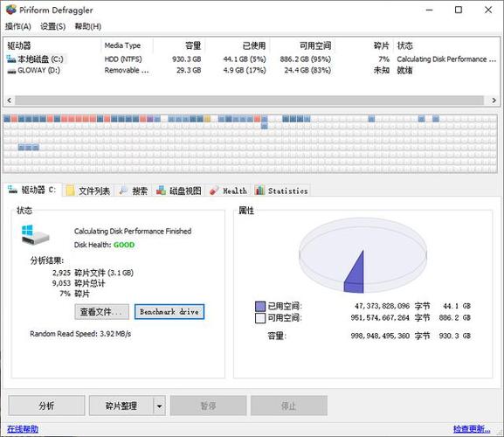
Task: Click the 停止 button
Action: pyautogui.click(x=289, y=406)
